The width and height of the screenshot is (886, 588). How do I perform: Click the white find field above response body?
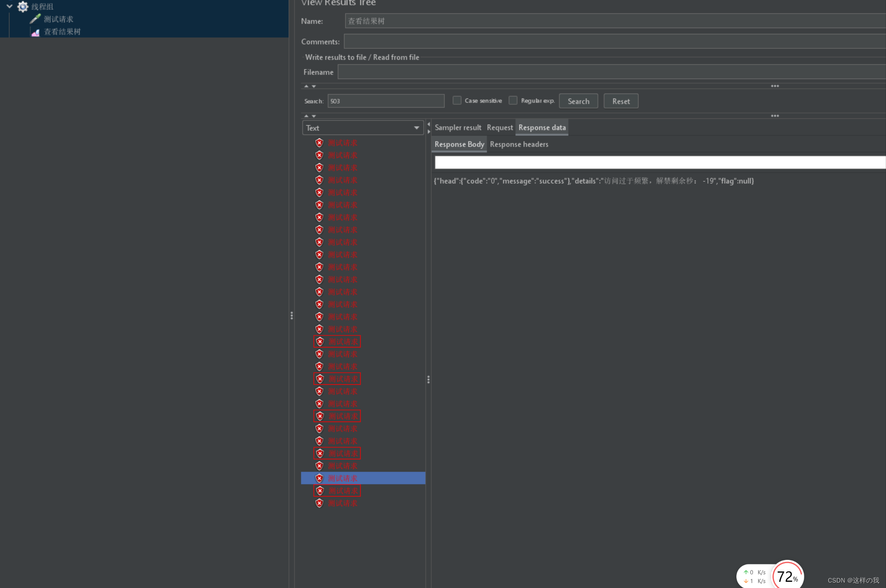click(x=660, y=162)
